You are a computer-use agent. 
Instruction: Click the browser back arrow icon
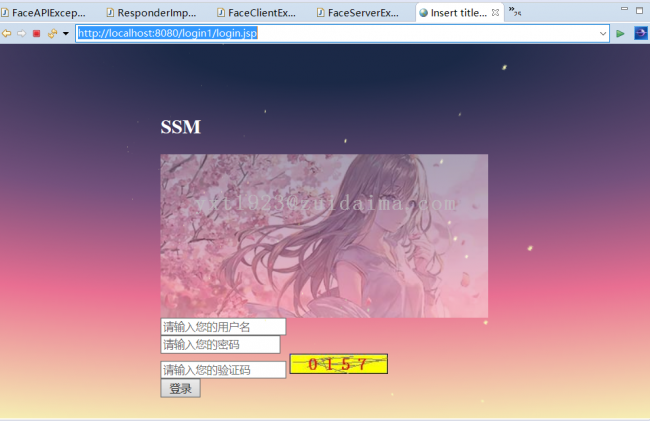pos(6,33)
